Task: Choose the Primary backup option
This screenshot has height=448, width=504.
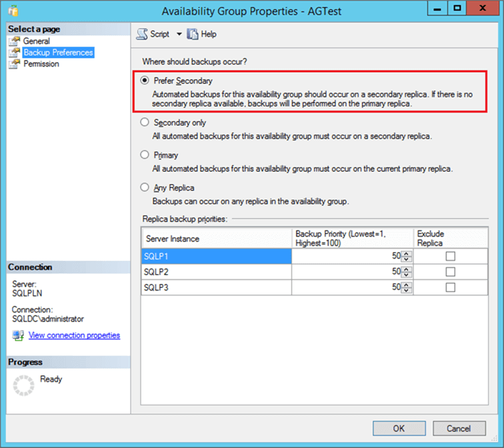Action: pos(145,155)
